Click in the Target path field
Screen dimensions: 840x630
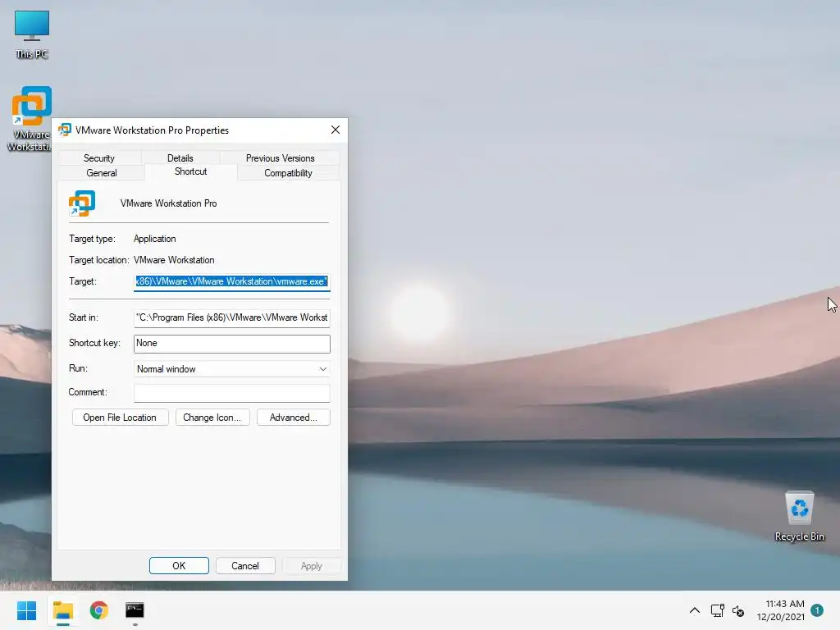tap(231, 282)
